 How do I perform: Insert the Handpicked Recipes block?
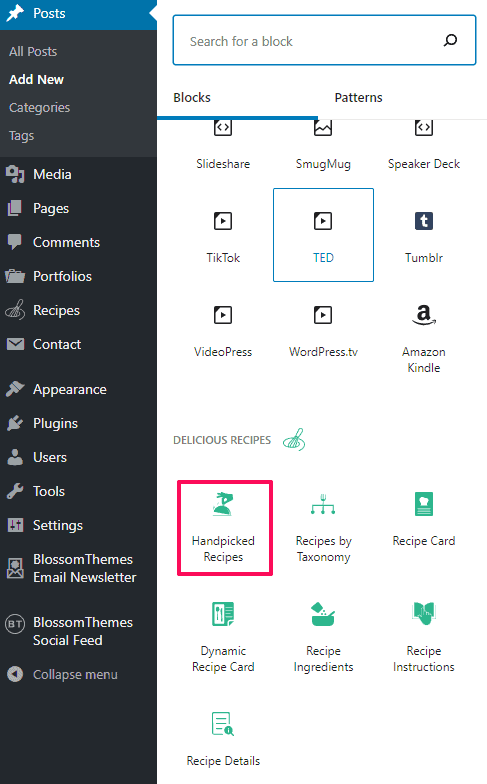(223, 528)
